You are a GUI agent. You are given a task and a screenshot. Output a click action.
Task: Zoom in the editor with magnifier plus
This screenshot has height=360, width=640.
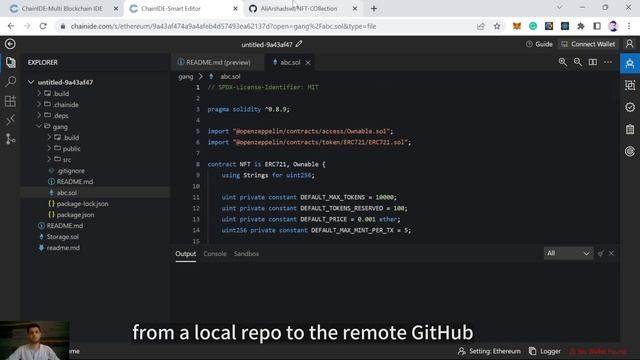[562, 62]
